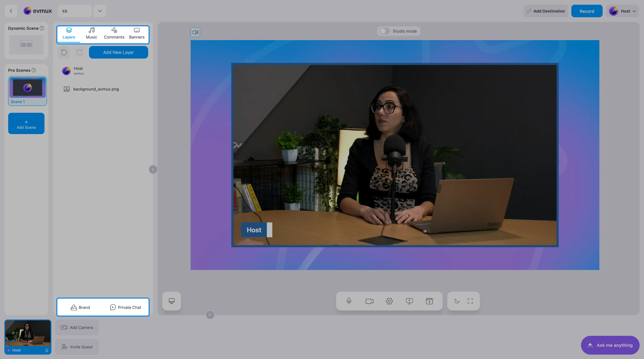Open media video clip icon
644x359 pixels.
tap(429, 301)
